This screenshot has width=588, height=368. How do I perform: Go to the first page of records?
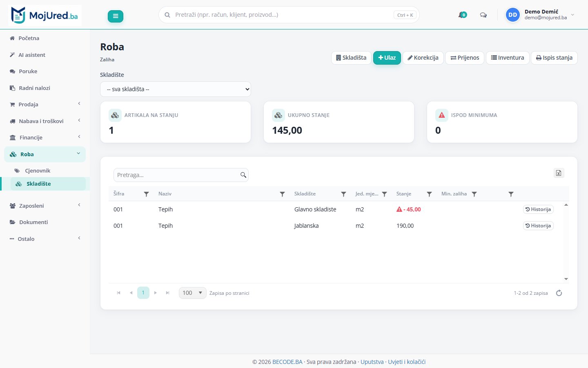tap(119, 293)
